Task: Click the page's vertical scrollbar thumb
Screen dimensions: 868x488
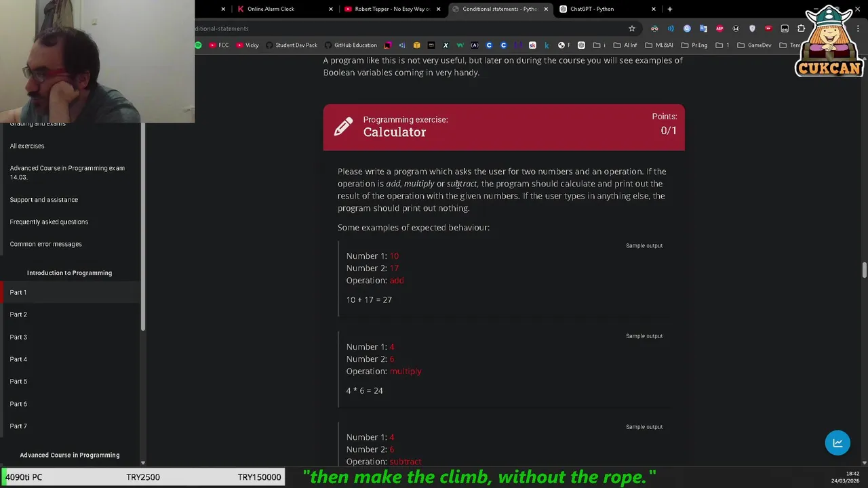Action: point(864,270)
